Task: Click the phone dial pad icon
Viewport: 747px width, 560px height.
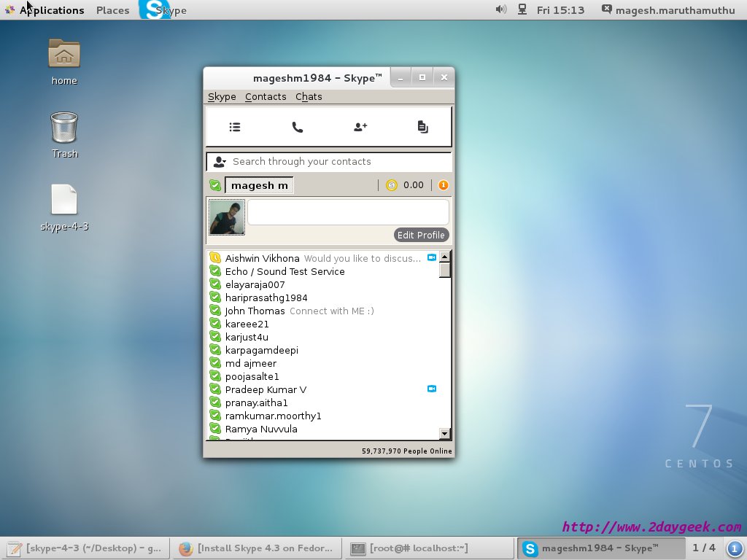Action: tap(297, 127)
